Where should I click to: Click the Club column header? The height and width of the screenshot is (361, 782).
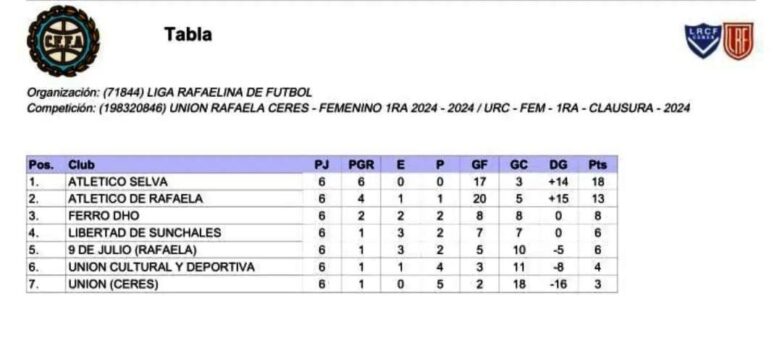pyautogui.click(x=81, y=165)
